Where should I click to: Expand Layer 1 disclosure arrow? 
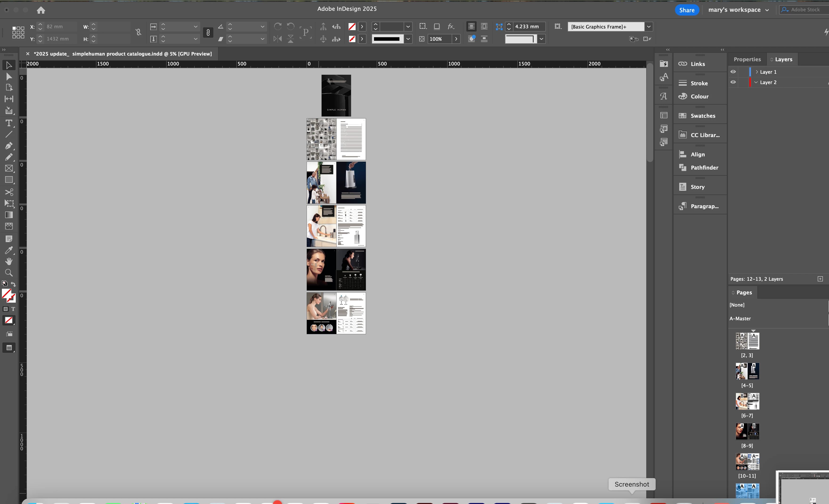(757, 72)
